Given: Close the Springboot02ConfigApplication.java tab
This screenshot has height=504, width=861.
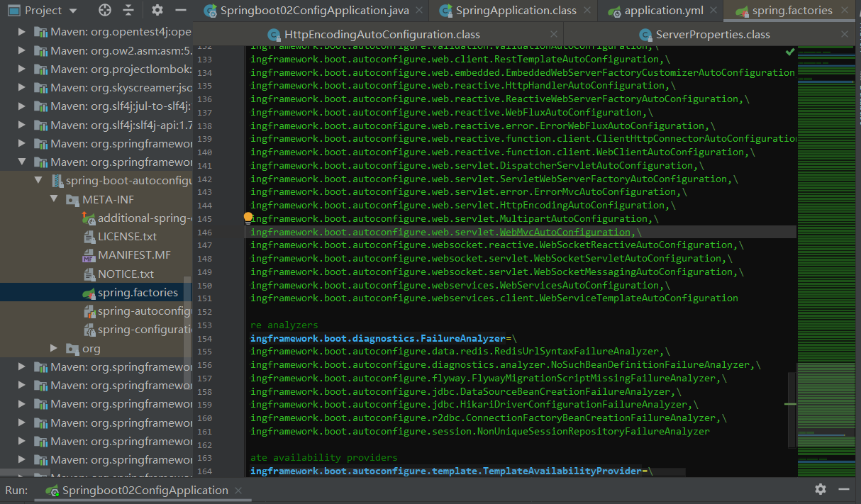Looking at the screenshot, I should [x=420, y=11].
